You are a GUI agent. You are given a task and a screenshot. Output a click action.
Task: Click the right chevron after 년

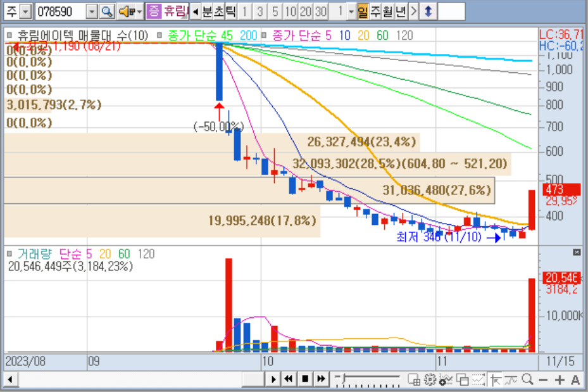tap(413, 11)
